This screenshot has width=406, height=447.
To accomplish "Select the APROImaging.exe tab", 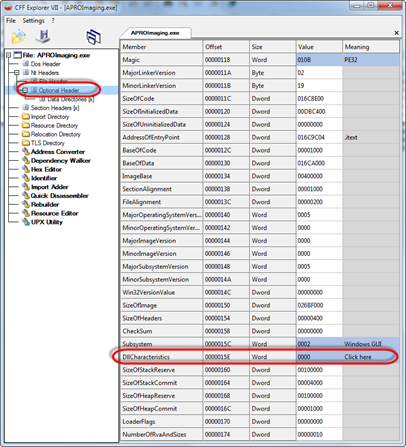I will [155, 33].
